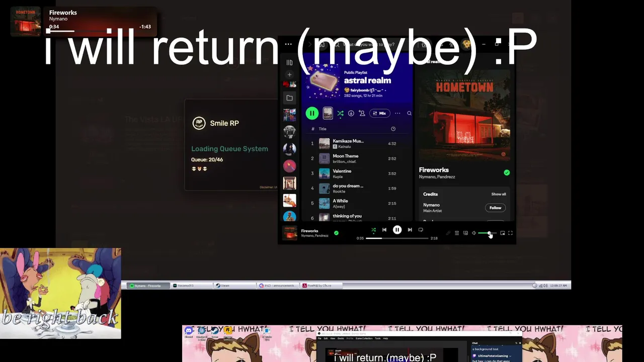Follow Nymano with the Follow button
Viewport: 644px width, 362px height.
(496, 208)
